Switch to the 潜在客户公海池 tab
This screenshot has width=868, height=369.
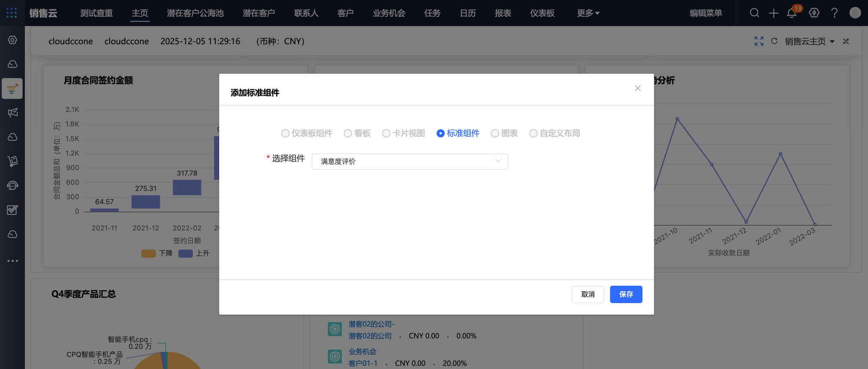coord(195,13)
